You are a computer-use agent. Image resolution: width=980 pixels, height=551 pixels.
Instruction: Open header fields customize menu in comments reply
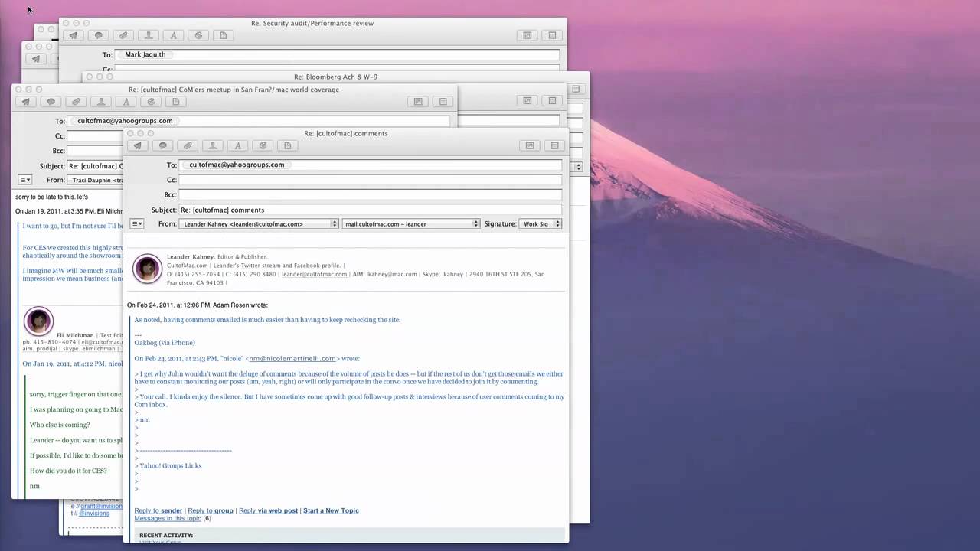tap(136, 224)
